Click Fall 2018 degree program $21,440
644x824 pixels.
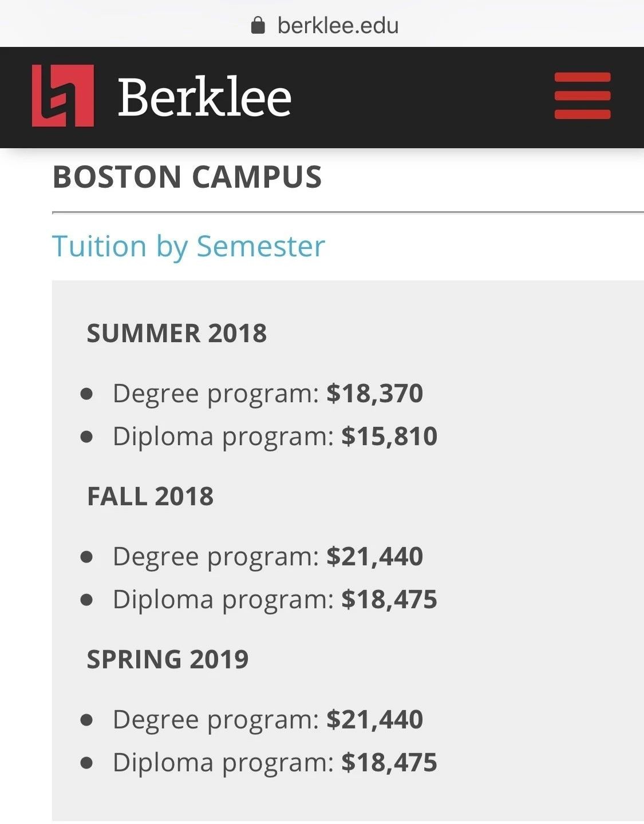point(374,556)
